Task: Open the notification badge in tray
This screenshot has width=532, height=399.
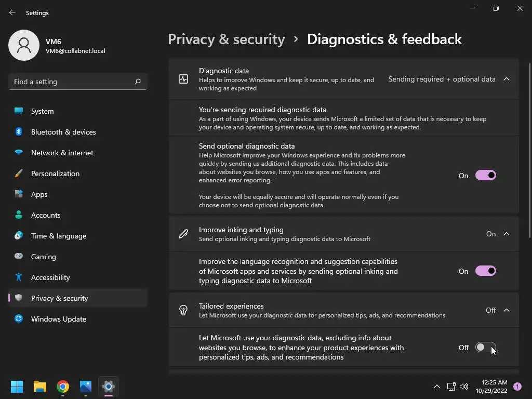Action: (x=517, y=387)
